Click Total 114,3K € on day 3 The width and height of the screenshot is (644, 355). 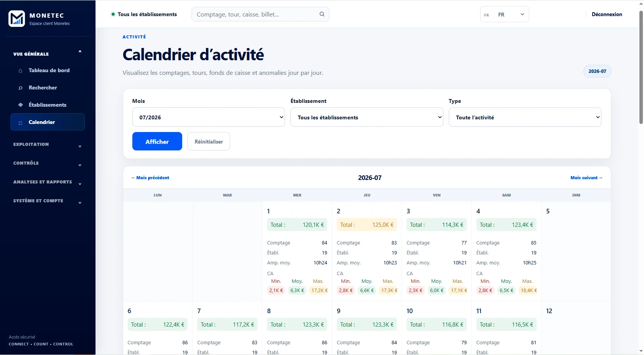pyautogui.click(x=436, y=225)
